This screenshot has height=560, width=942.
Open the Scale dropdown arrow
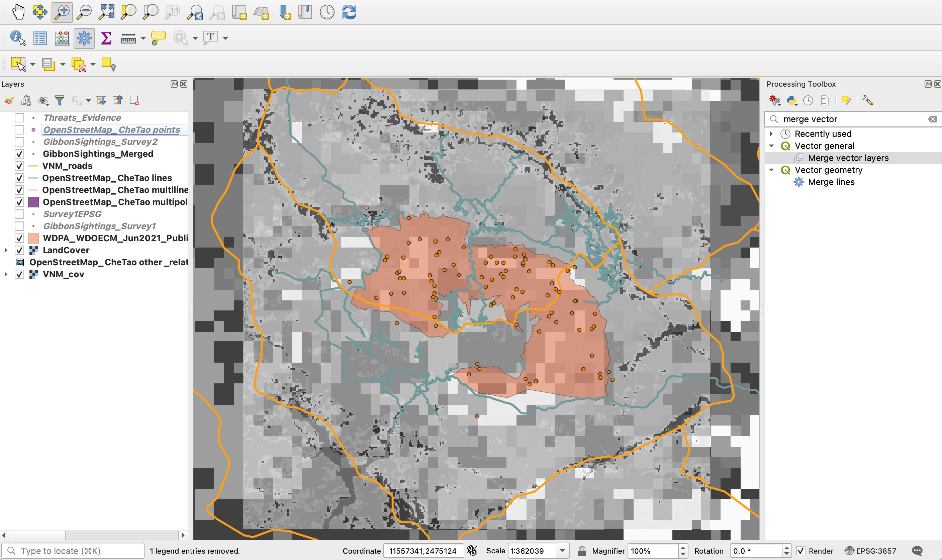tap(562, 551)
